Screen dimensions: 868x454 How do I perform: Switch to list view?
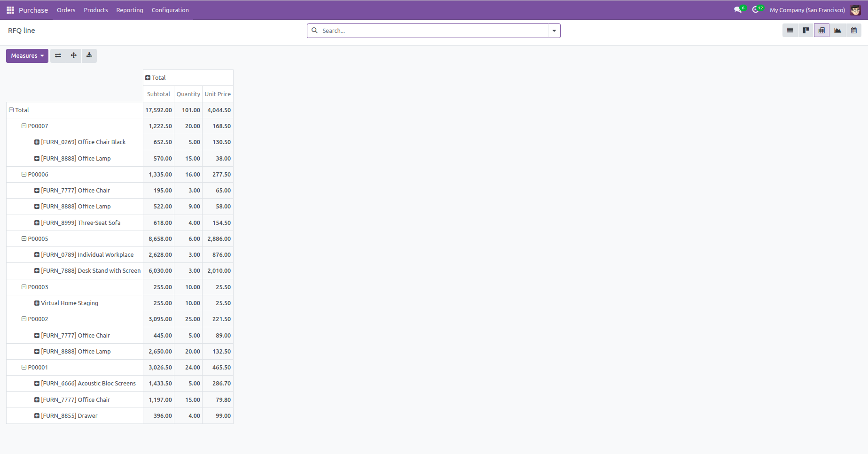tap(790, 31)
